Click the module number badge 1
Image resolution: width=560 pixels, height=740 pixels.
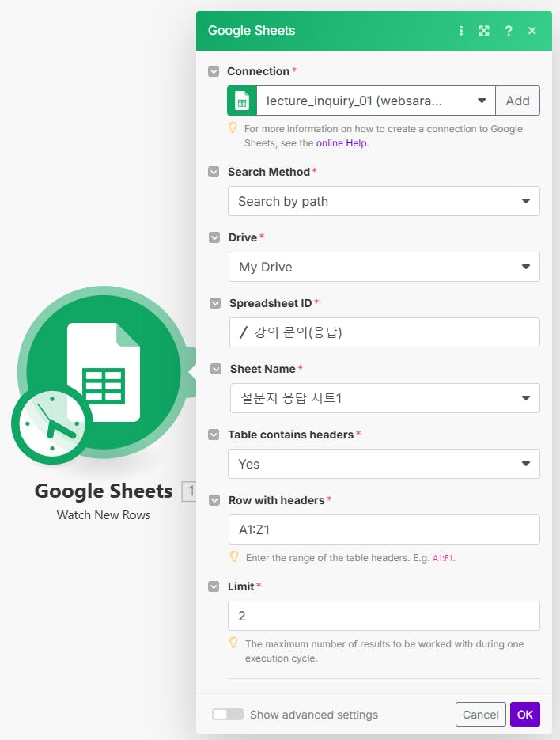point(190,491)
